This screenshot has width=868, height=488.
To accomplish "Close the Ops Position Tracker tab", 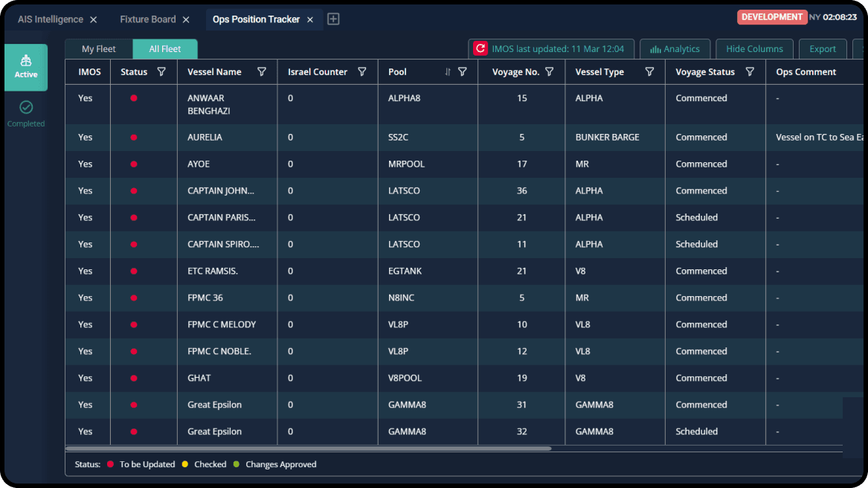I will point(310,19).
